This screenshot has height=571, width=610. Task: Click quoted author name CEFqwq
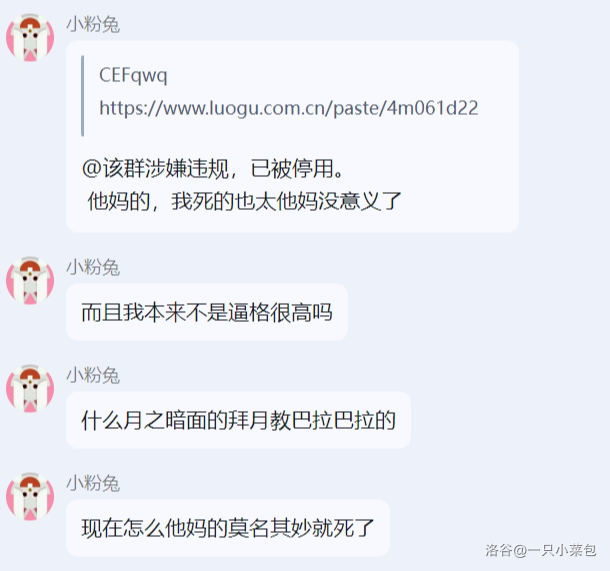[x=133, y=75]
